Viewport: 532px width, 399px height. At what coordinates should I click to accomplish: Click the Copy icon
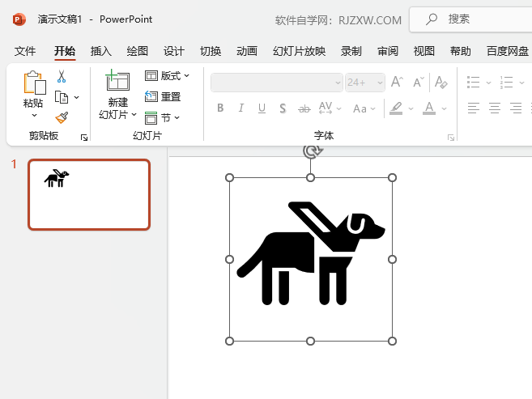(x=62, y=98)
